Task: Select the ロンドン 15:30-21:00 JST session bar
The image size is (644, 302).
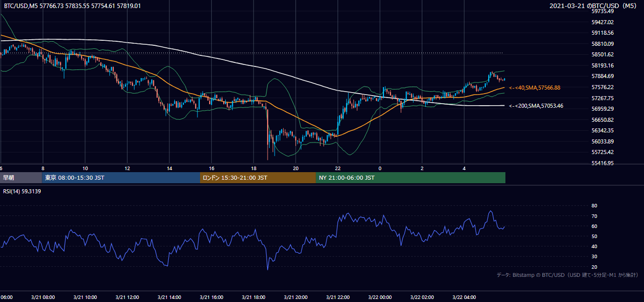Action: pos(258,178)
